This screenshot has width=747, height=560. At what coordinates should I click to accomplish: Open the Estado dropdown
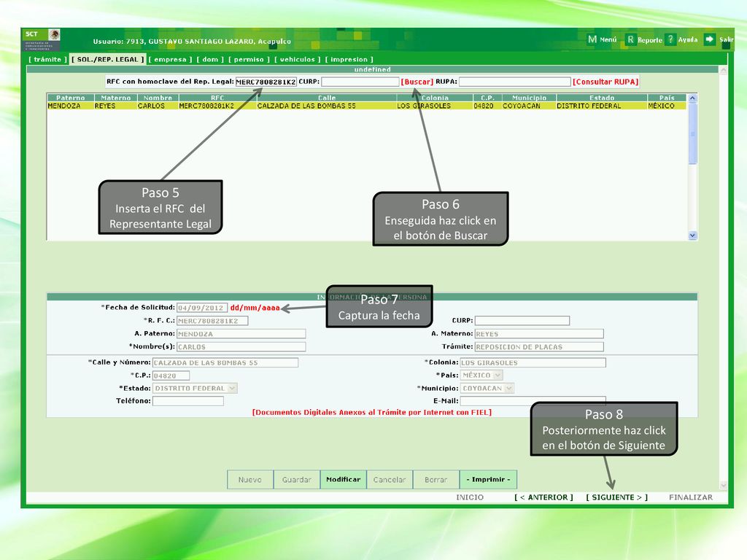pyautogui.click(x=195, y=388)
